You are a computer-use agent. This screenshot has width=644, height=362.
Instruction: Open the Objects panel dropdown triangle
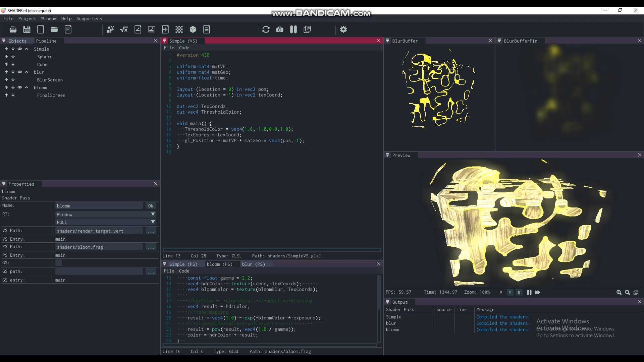point(4,41)
